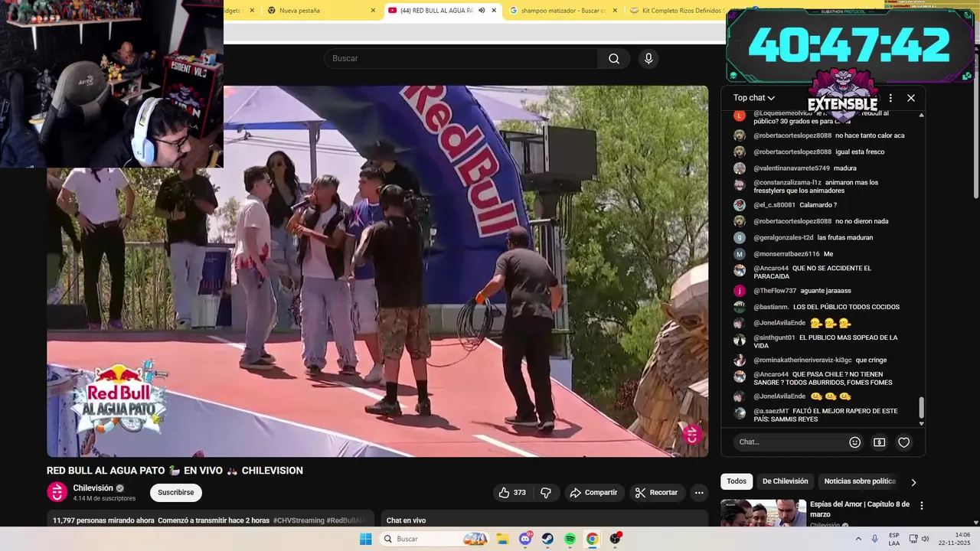Open the live chat three-dot options
980x551 pixels.
point(890,98)
